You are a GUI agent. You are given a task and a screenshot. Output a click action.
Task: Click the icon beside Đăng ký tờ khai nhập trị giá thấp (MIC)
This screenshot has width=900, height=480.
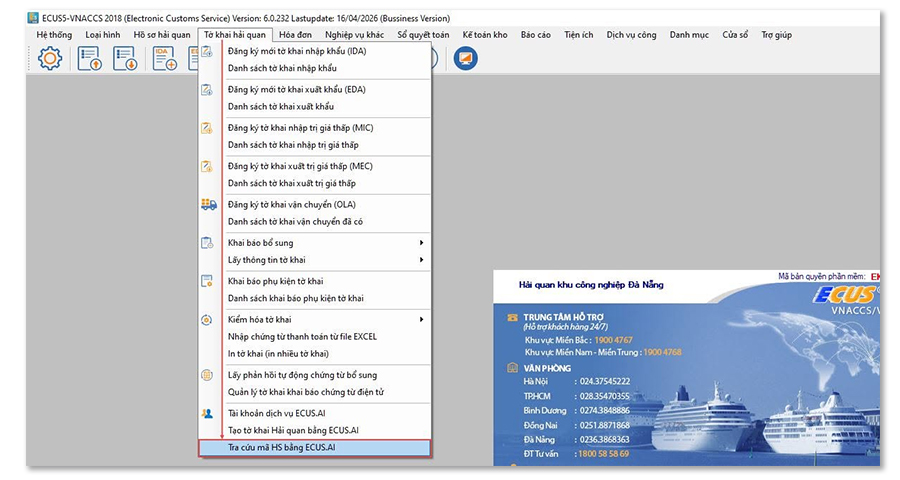[x=207, y=129]
